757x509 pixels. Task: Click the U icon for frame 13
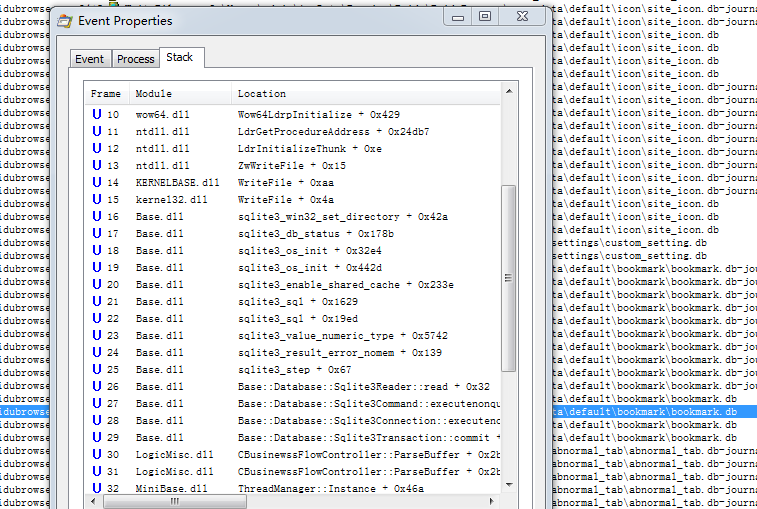click(97, 165)
